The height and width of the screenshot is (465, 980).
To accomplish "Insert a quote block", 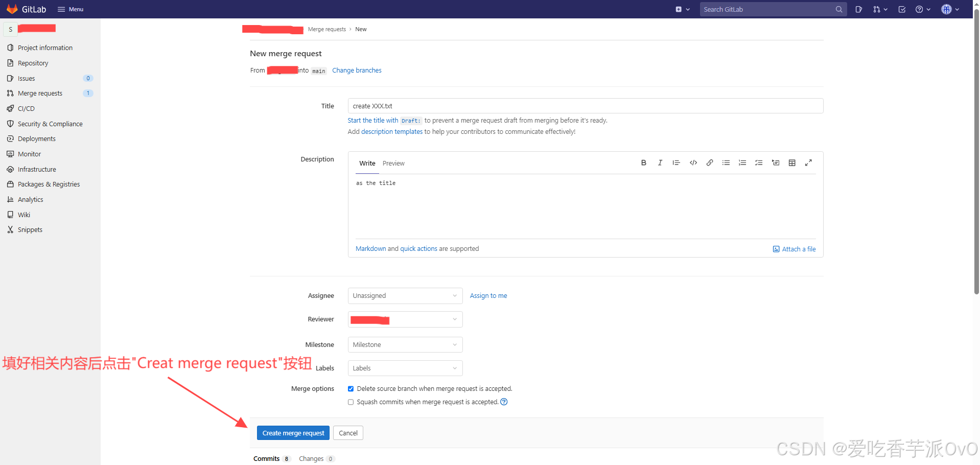I will pyautogui.click(x=676, y=162).
